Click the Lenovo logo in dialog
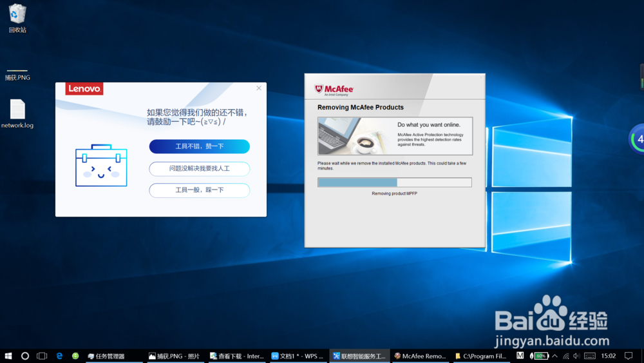Viewport: 644px width, 363px height. (84, 88)
